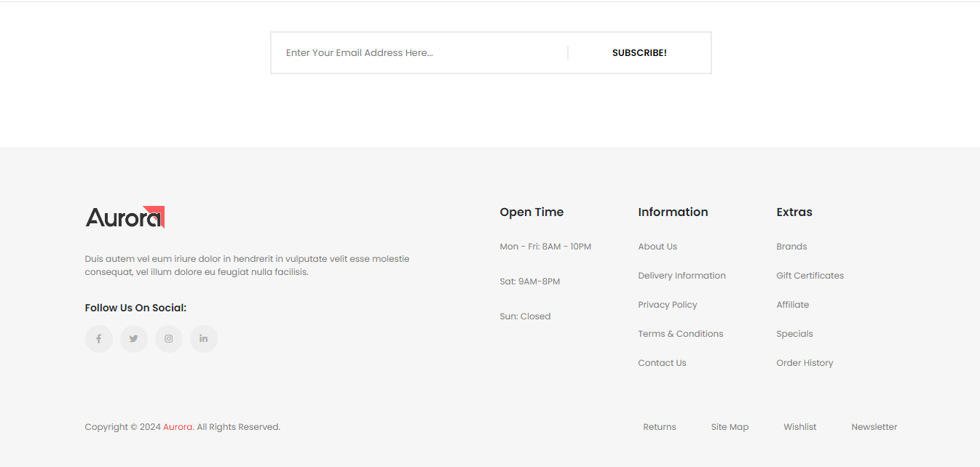Click the red Aurora copyright link
The width and height of the screenshot is (980, 467).
[x=178, y=427]
